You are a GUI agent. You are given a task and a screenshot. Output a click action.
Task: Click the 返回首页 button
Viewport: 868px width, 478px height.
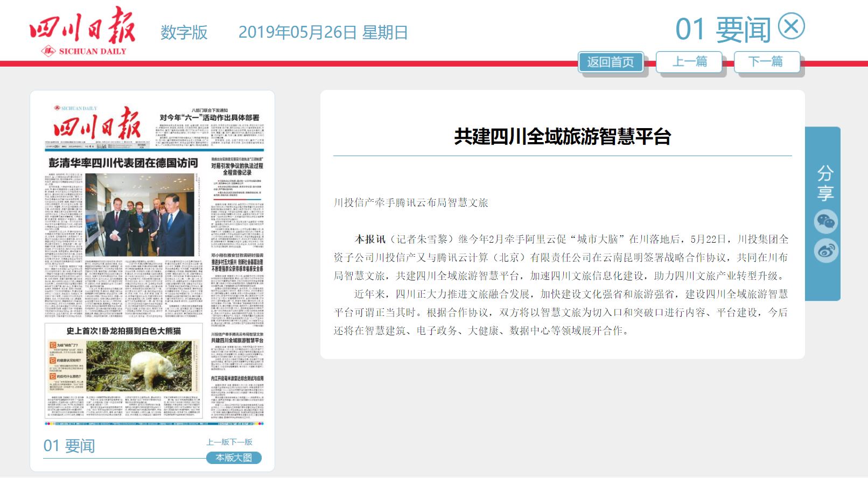click(x=611, y=62)
